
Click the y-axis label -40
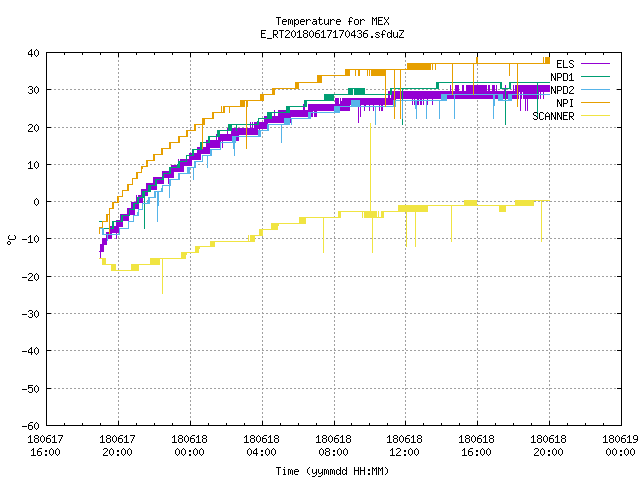[x=31, y=351]
